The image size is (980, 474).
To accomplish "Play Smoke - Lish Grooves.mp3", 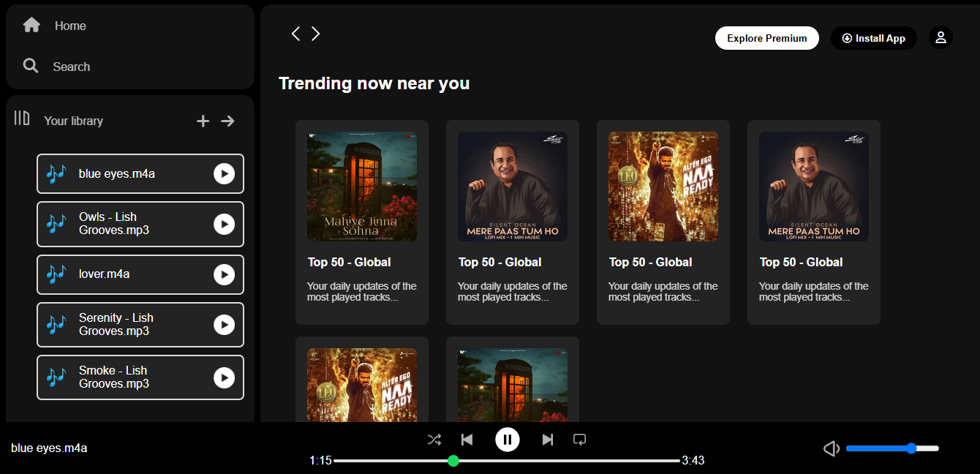I will tap(224, 377).
